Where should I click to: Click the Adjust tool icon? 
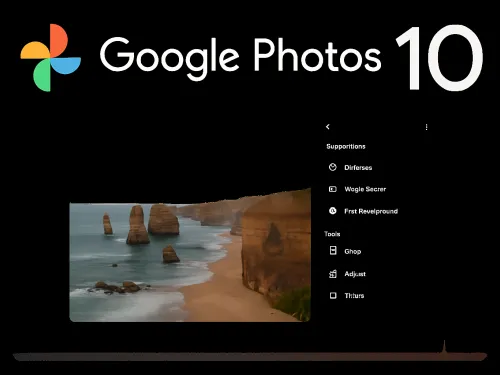tap(333, 274)
